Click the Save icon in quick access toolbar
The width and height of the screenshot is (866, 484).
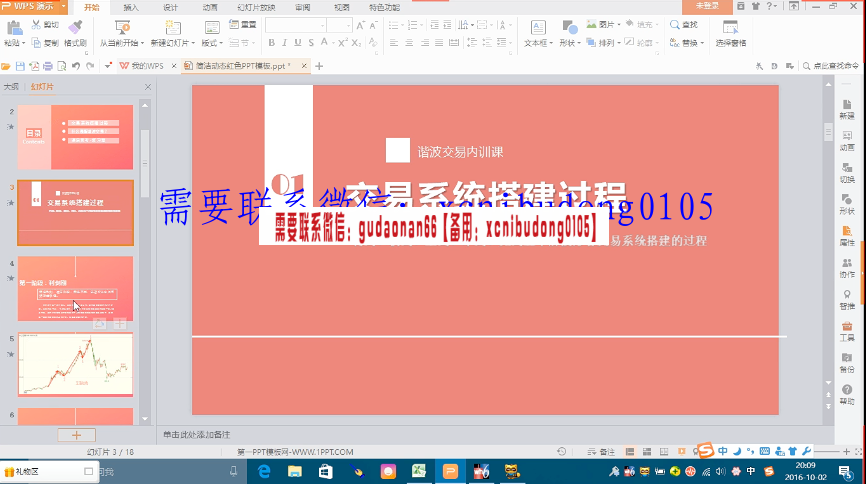pos(20,66)
